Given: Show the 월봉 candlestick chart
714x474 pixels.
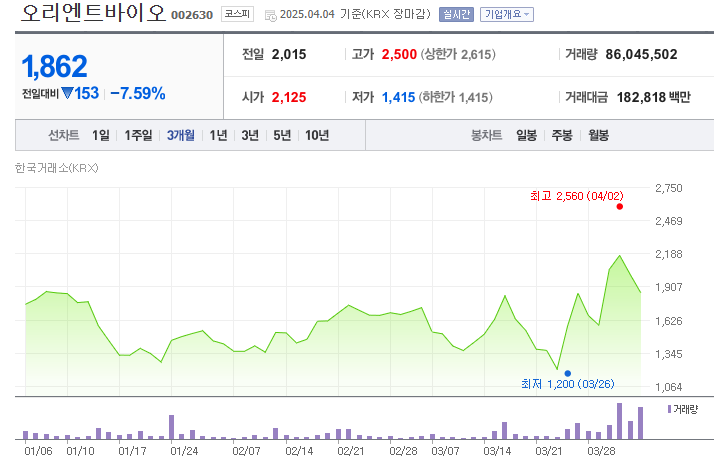Looking at the screenshot, I should pos(598,135).
